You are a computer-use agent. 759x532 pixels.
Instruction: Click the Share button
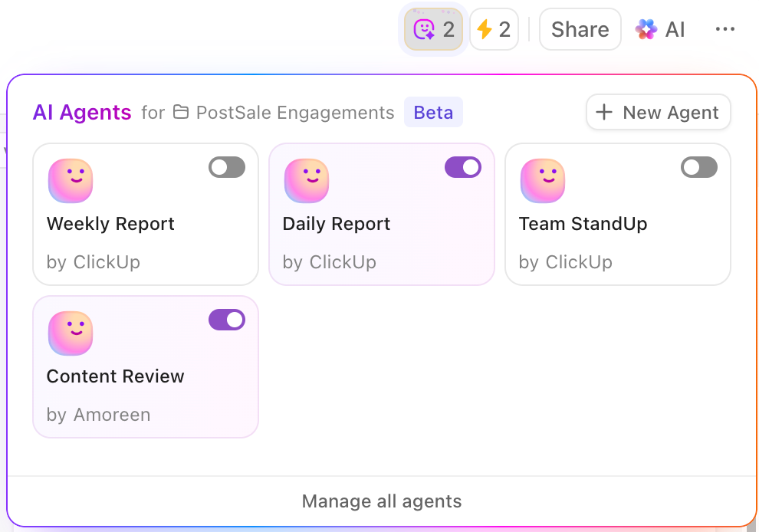pos(580,30)
